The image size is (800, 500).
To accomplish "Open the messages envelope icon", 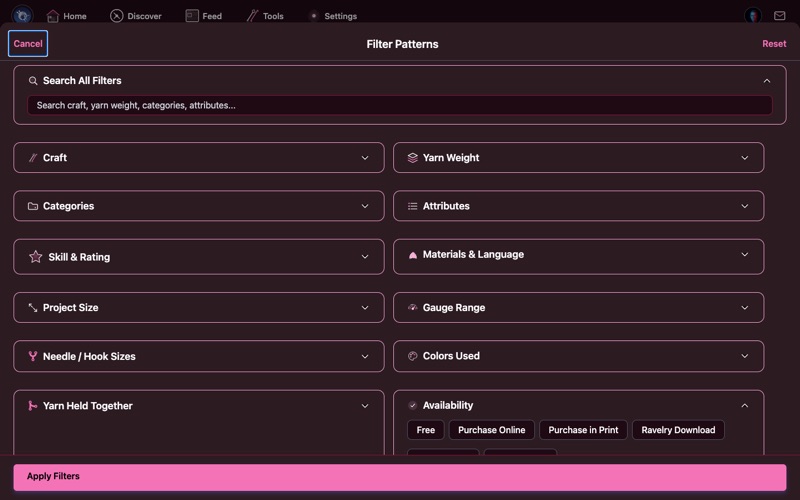I will 780,16.
